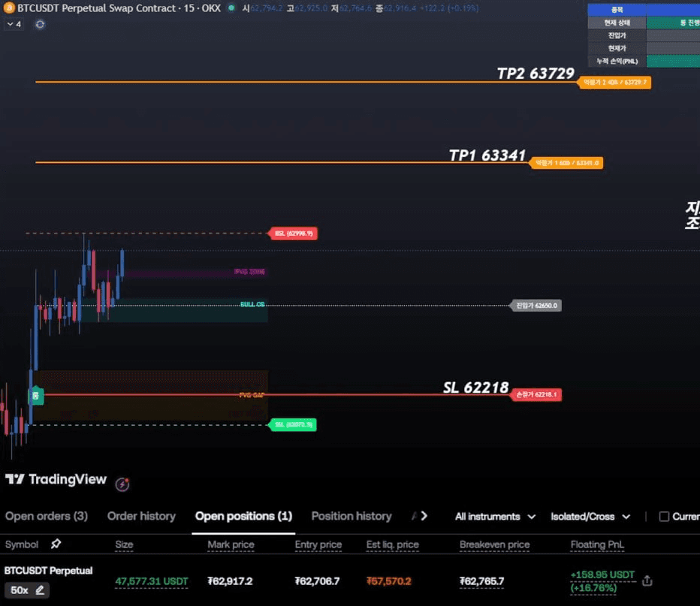The width and height of the screenshot is (700, 606).
Task: Click the green long-entry marker on the chart
Action: 36,396
